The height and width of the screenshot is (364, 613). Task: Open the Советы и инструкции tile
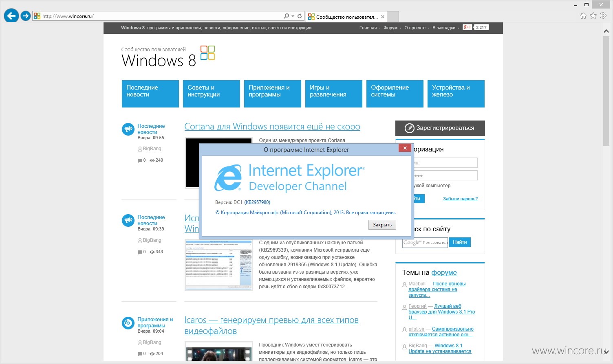212,94
